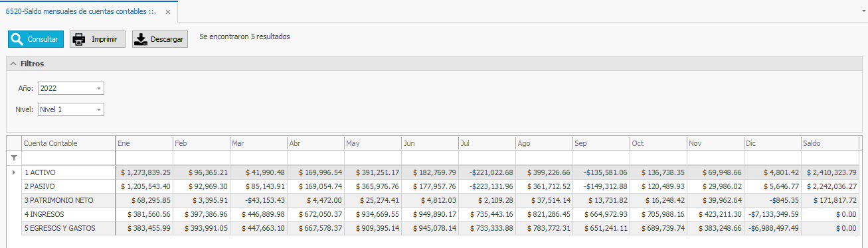Expand the row arrow beside 1 ACTIVO
Viewport: 868px width, 248px height.
pos(14,172)
